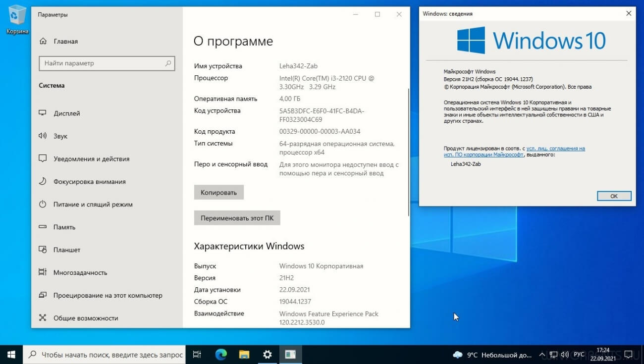Image resolution: width=644 pixels, height=364 pixels.
Task: Open the Windows Start menu
Action: pyautogui.click(x=11, y=355)
